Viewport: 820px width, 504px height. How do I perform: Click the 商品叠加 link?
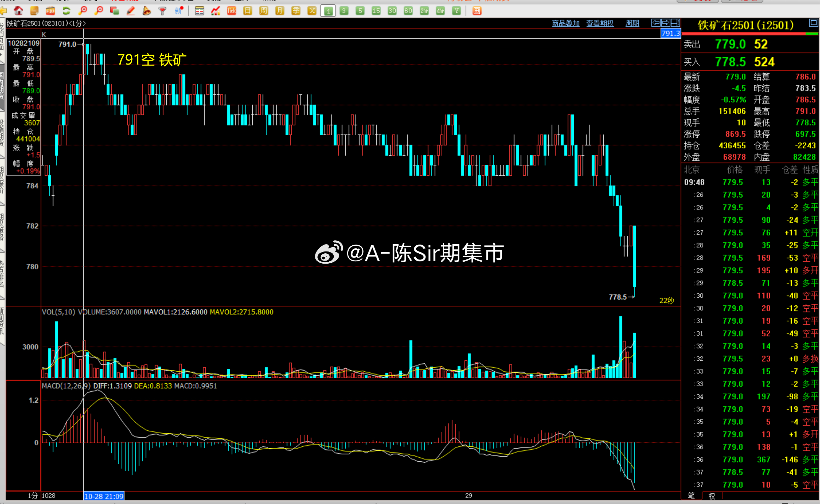pos(566,24)
